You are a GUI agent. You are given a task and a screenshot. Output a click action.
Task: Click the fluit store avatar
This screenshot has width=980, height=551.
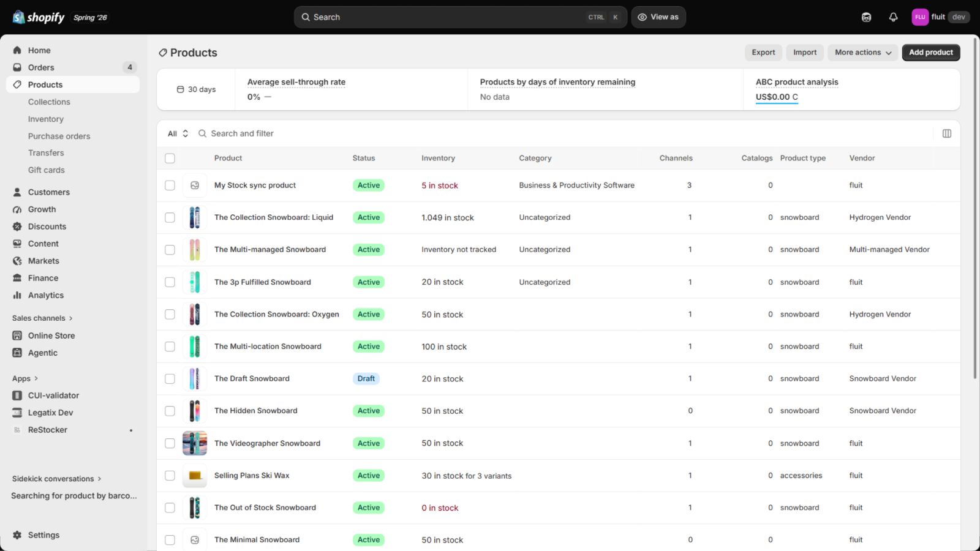pos(920,17)
